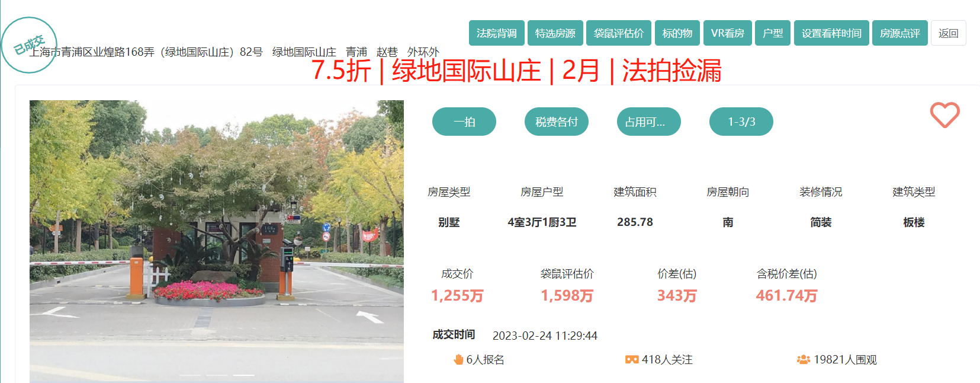Go back with 返回 button
Image resolution: width=980 pixels, height=383 pixels.
pos(948,33)
